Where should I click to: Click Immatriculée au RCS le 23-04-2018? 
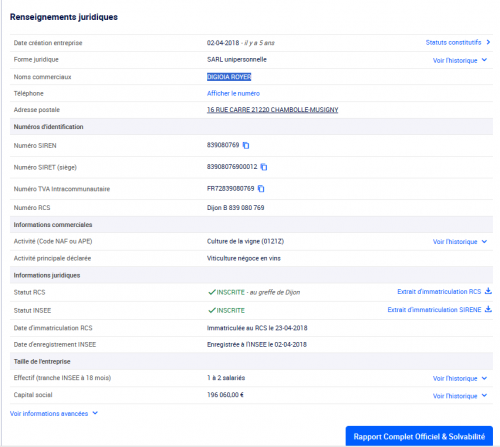coord(257,328)
